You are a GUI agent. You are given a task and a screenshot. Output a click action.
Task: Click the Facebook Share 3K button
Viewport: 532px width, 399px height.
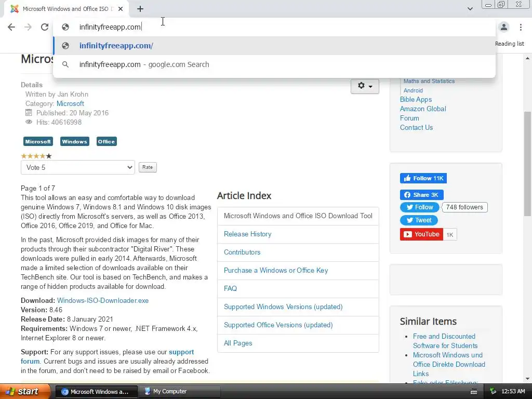422,195
